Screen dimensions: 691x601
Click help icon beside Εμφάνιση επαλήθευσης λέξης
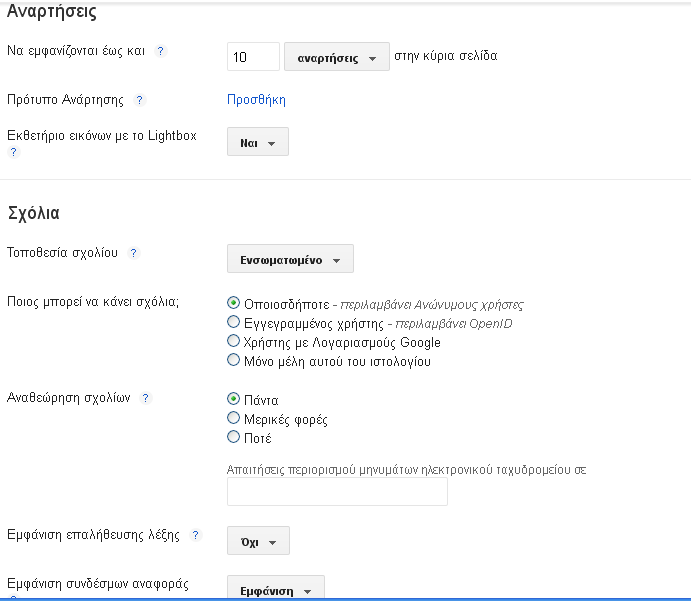(195, 535)
